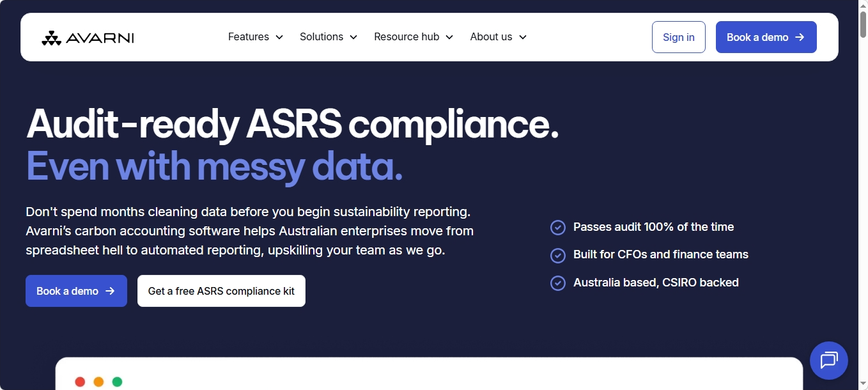Viewport: 868px width, 390px height.
Task: Click the 'Audit-ready ASRS compliance.' heading
Action: click(x=293, y=123)
